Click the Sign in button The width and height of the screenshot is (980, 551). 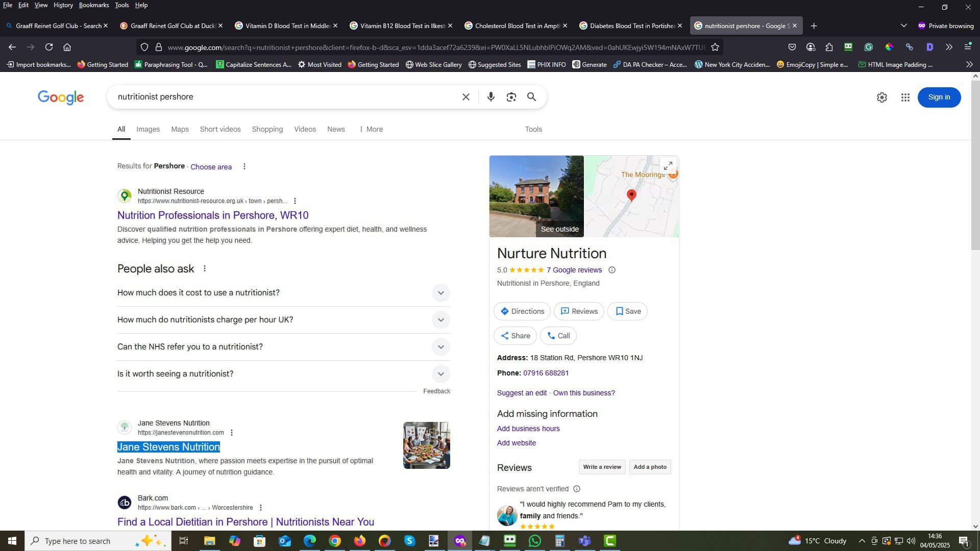[x=939, y=97]
